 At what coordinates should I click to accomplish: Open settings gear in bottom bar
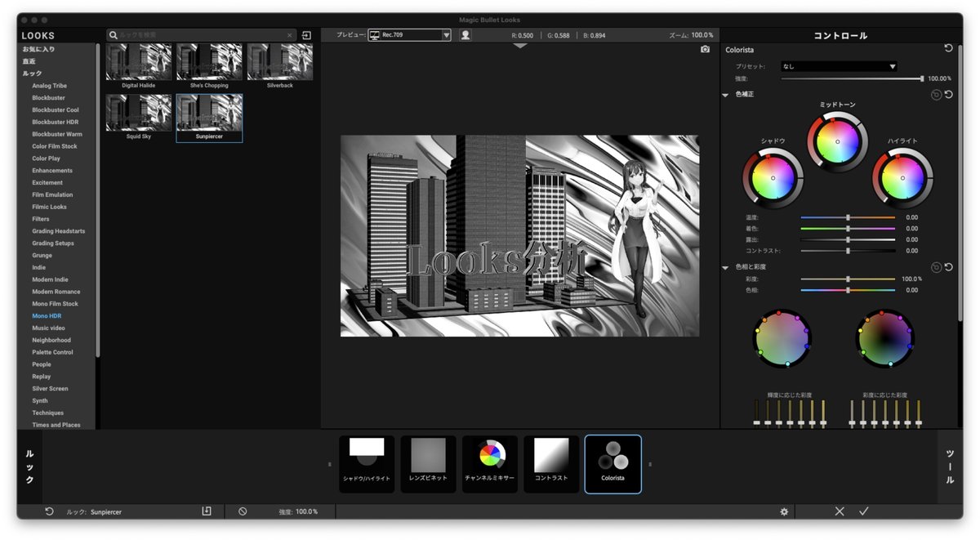[x=784, y=511]
